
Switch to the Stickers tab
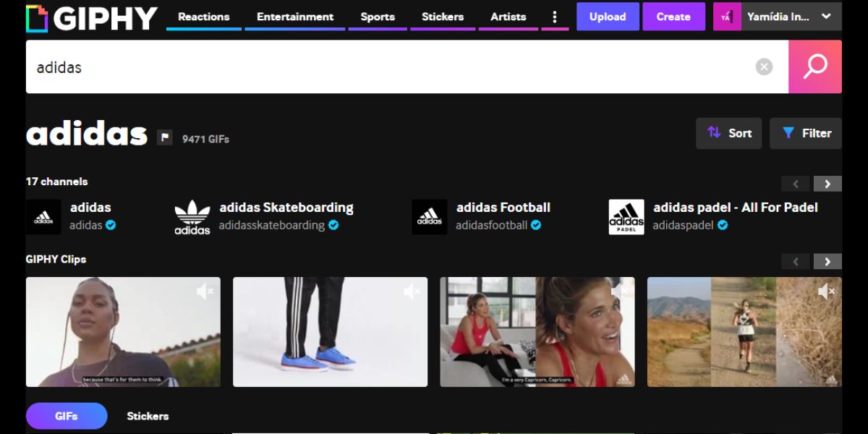(x=148, y=416)
